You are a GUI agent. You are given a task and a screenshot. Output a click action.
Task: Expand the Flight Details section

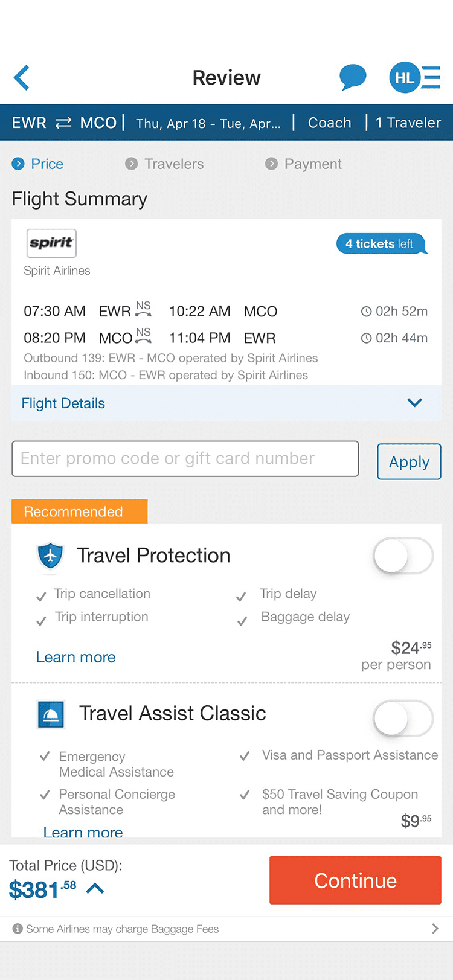click(226, 403)
